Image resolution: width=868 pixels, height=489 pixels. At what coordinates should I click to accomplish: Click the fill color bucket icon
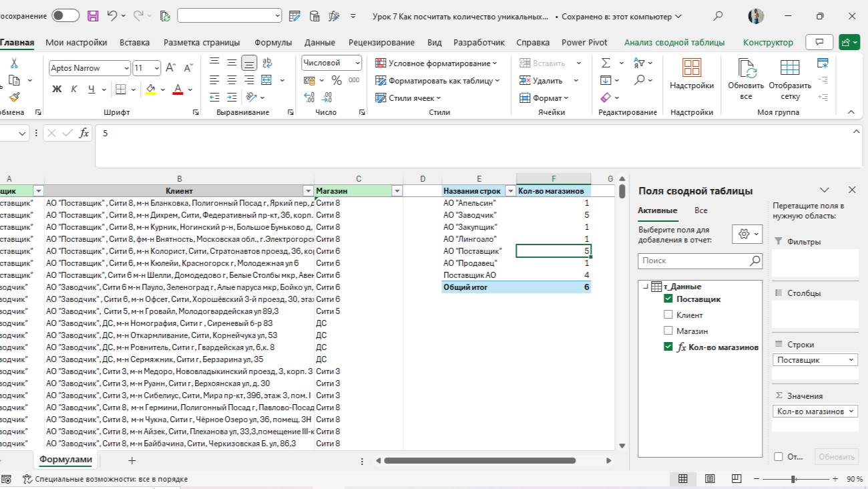coord(150,89)
